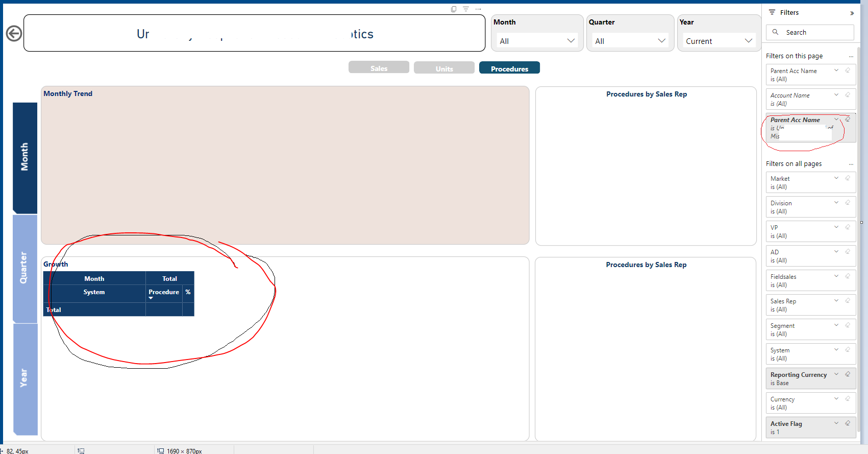Collapse the Filters pane with the double chevron
The image size is (868, 454).
(852, 13)
